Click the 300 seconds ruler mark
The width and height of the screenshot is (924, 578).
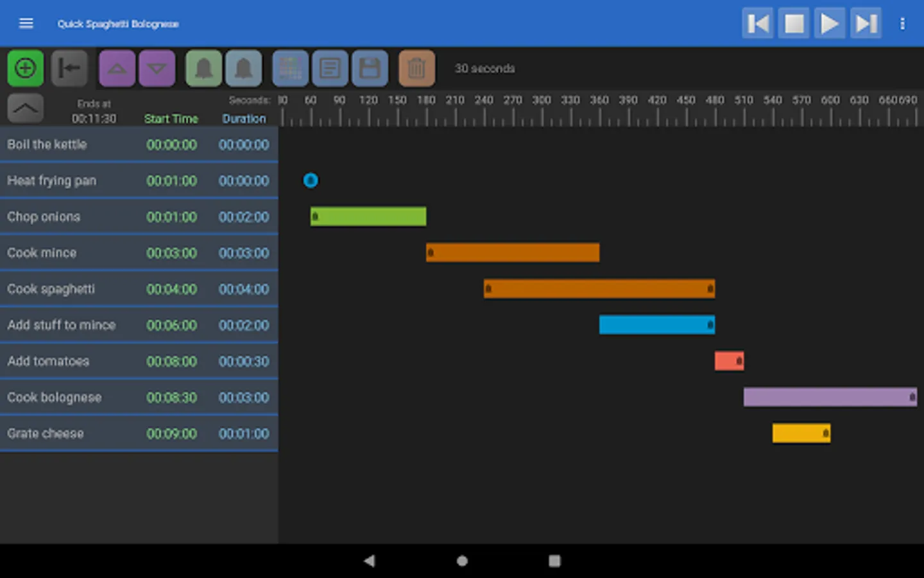(542, 100)
